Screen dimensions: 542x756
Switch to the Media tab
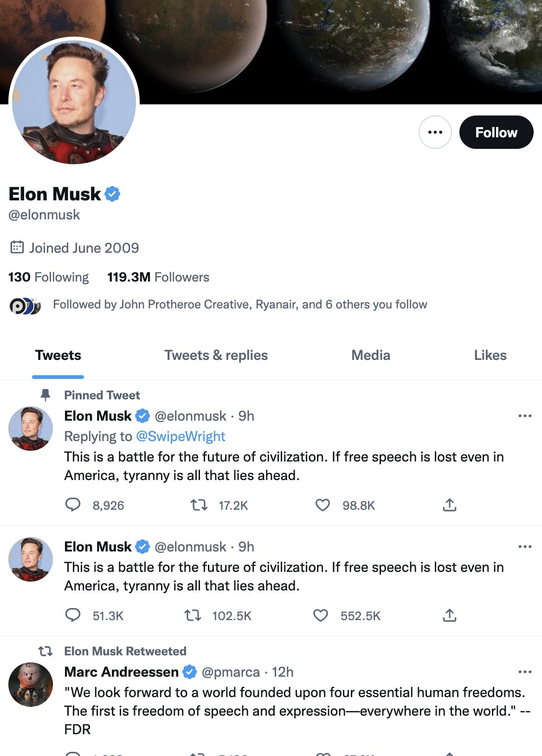[x=371, y=355]
